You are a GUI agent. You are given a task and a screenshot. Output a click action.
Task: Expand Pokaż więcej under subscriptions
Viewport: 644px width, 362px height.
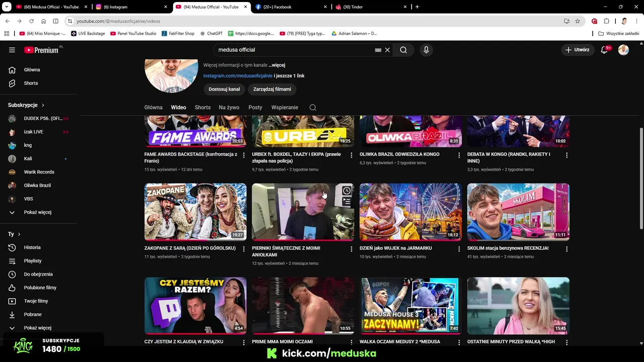(x=39, y=212)
